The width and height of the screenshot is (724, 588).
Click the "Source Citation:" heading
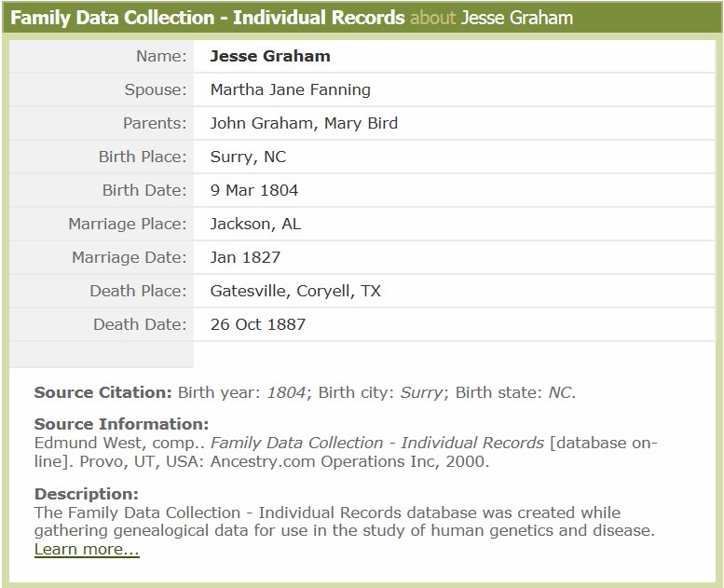102,392
